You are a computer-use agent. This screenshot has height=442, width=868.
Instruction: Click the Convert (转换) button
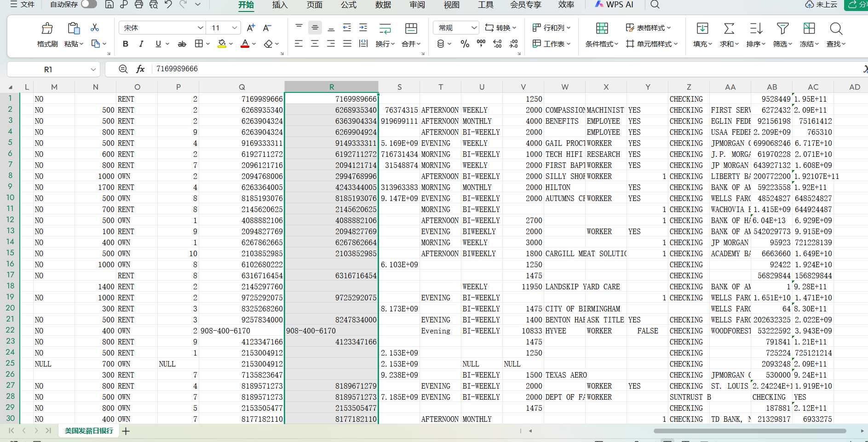coord(500,28)
